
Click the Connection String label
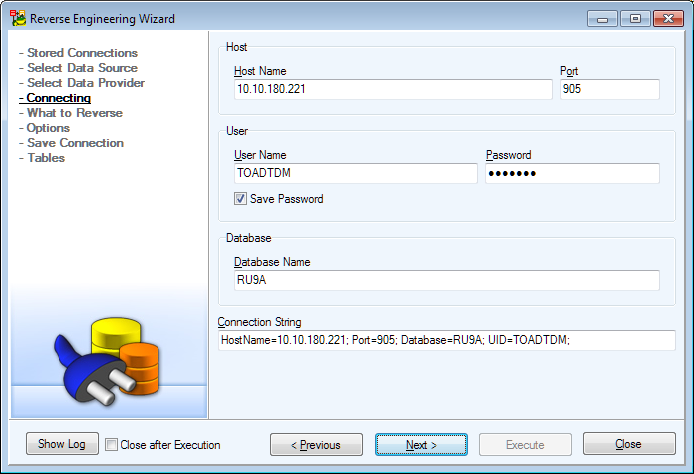[259, 322]
